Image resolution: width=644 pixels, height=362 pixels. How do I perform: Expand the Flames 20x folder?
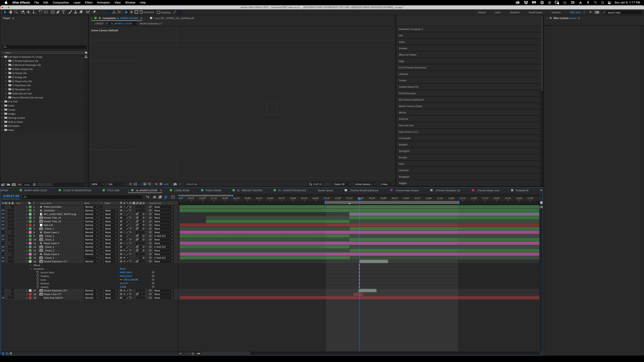click(x=6, y=73)
